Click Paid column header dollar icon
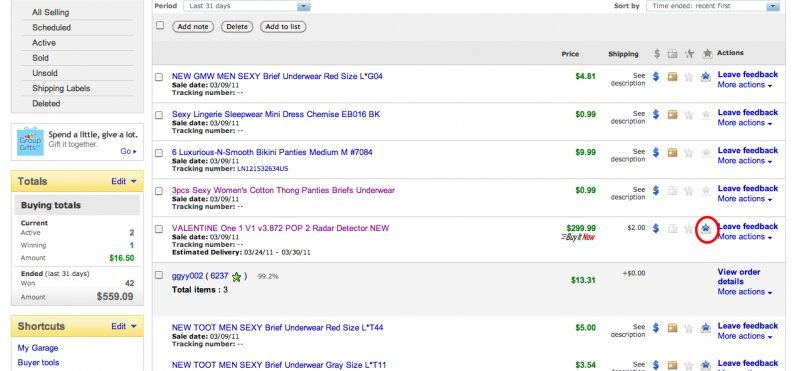This screenshot has width=800, height=371. coord(657,54)
